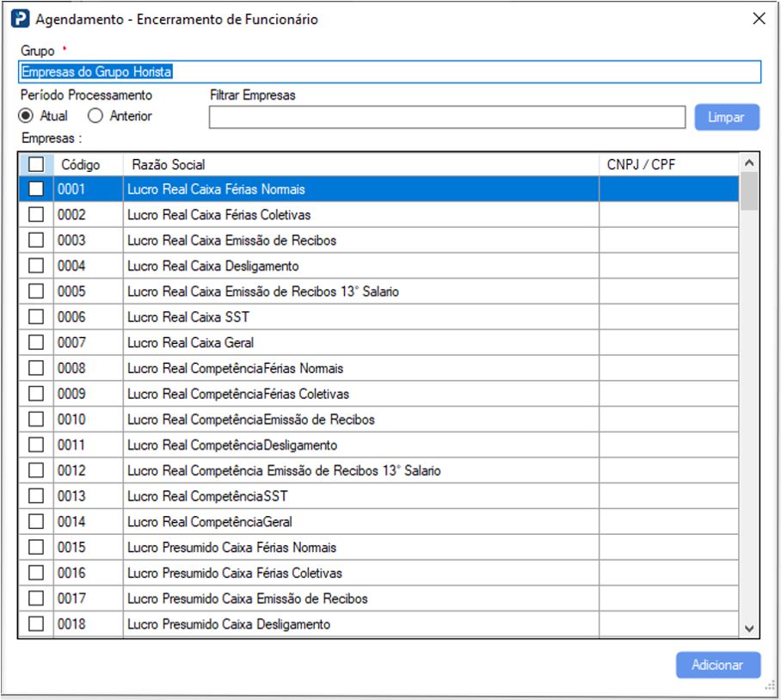
Task: Check the box for company 0014
Action: tap(36, 522)
